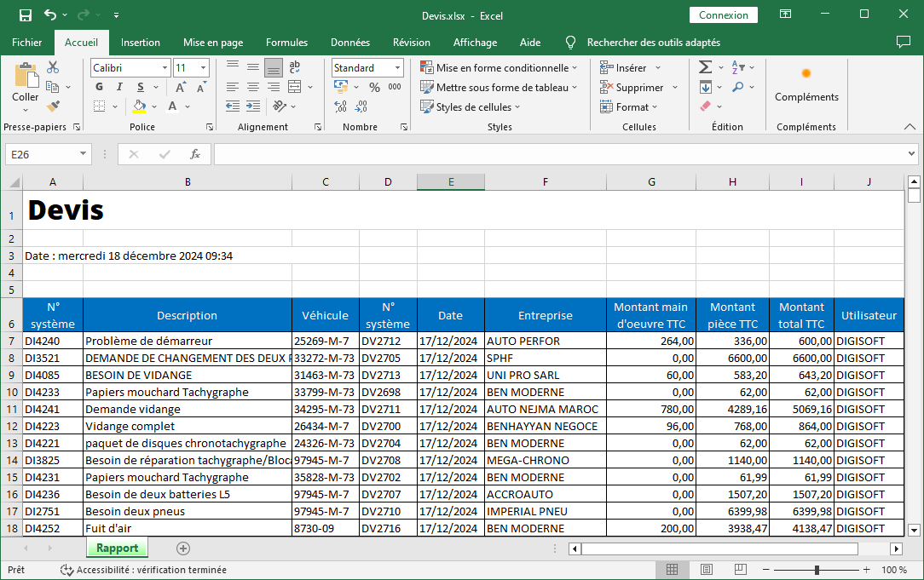
Task: Click the accounting number format icon
Action: pyautogui.click(x=341, y=87)
